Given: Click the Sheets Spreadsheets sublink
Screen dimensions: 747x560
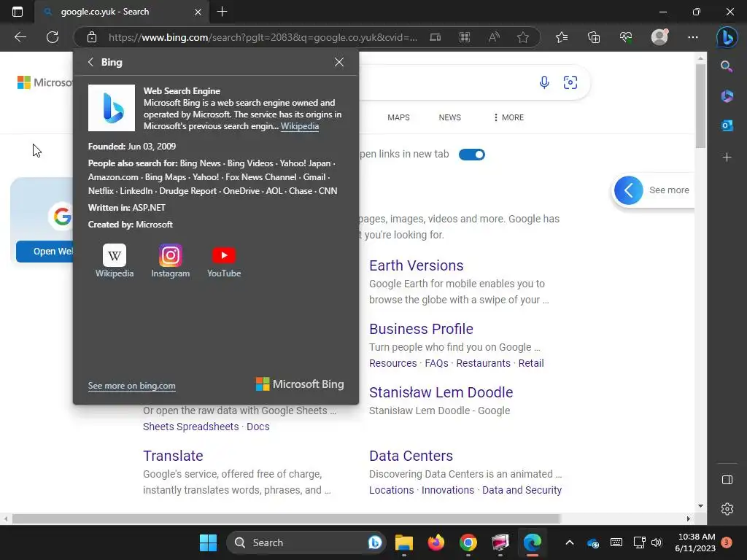Looking at the screenshot, I should pyautogui.click(x=190, y=427).
